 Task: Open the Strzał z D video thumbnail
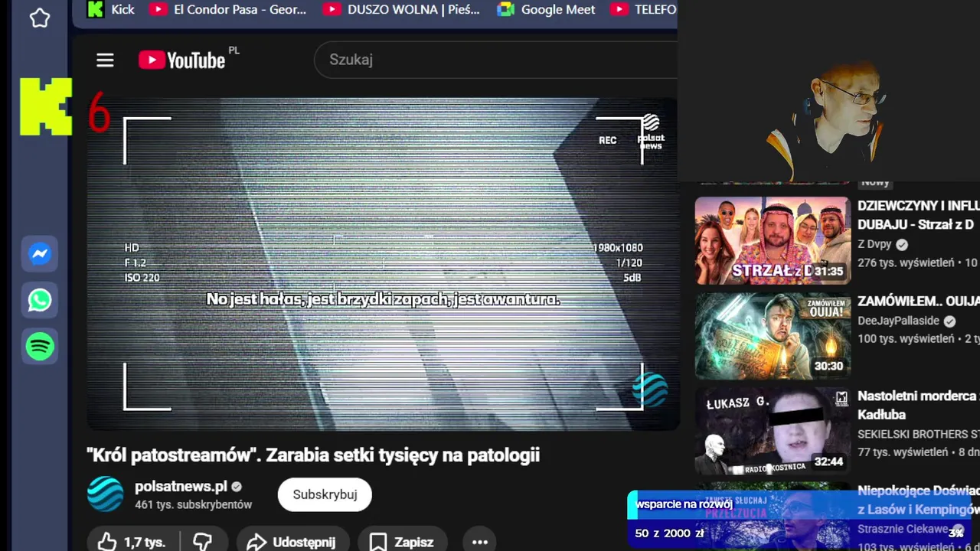click(773, 240)
